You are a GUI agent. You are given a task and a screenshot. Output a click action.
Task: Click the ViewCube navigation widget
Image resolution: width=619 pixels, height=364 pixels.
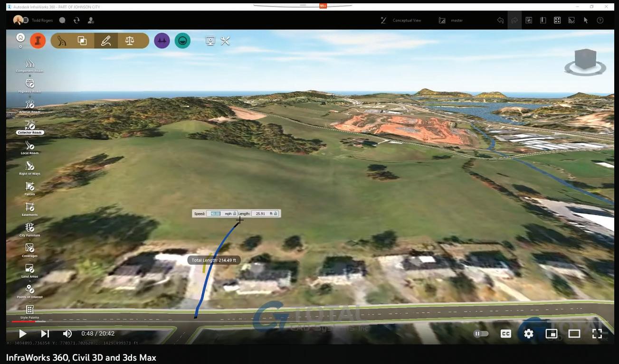(585, 61)
